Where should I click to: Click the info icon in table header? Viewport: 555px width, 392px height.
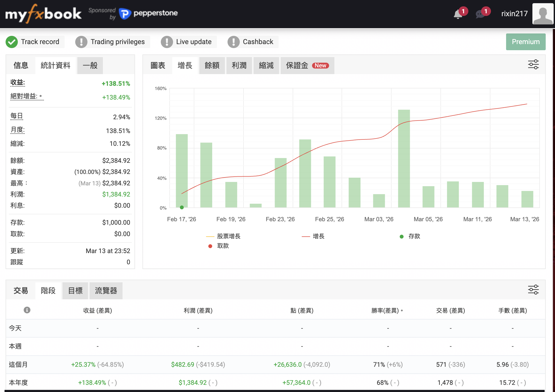tap(27, 310)
